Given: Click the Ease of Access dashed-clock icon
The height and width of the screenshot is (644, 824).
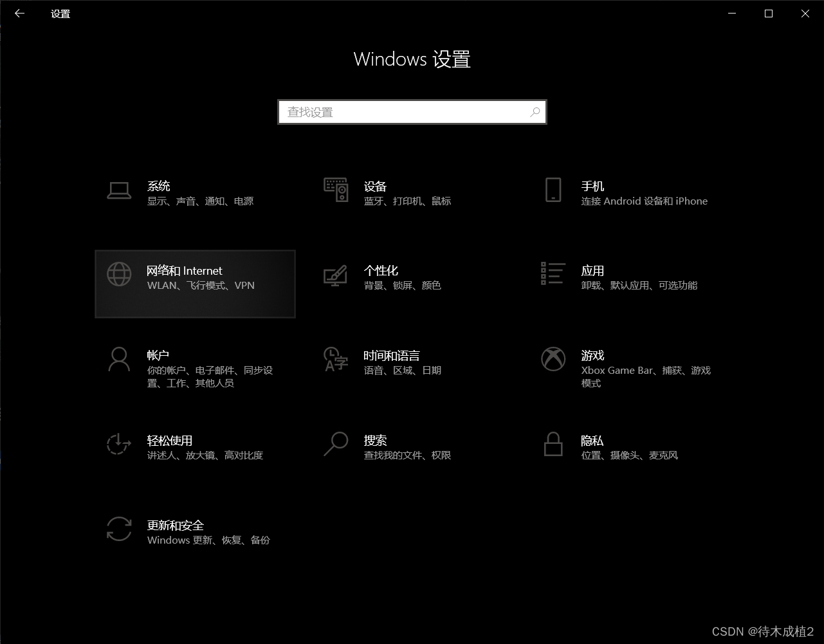Looking at the screenshot, I should [119, 445].
